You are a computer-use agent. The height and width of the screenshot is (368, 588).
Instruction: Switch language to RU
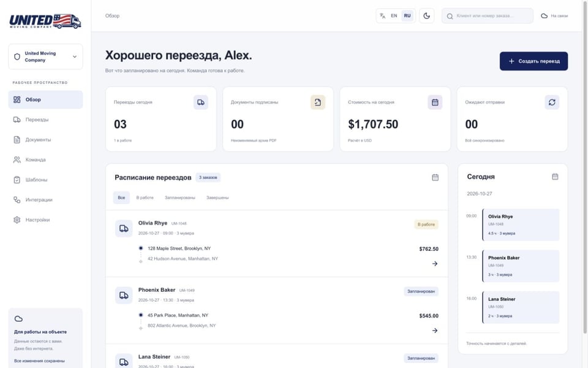(407, 16)
